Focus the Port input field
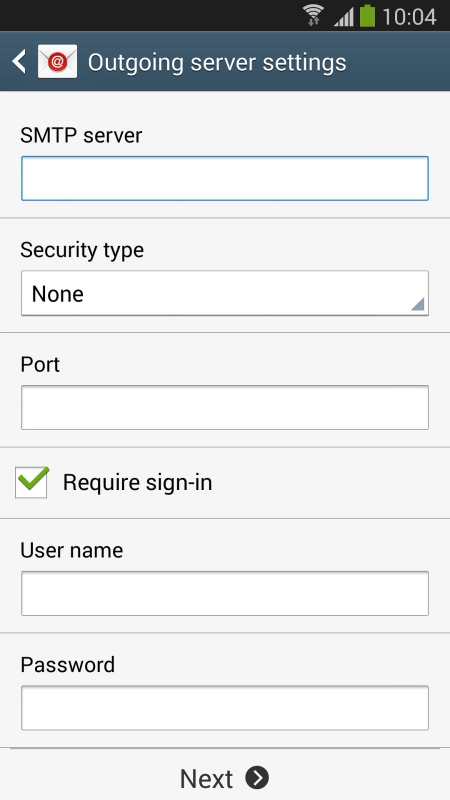 [x=224, y=408]
